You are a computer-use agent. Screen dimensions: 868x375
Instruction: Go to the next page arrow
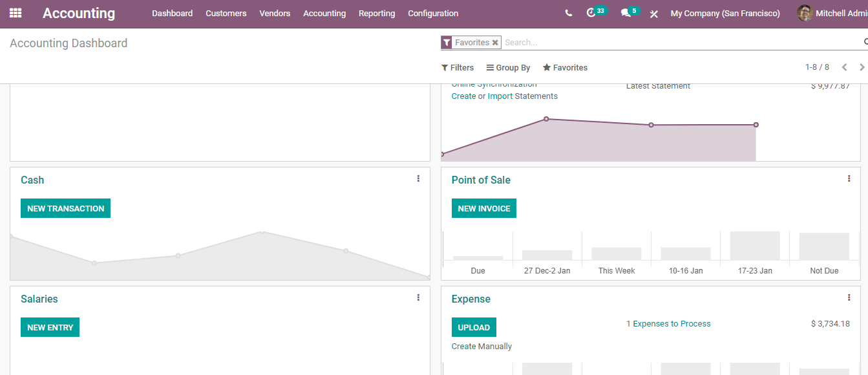[862, 67]
